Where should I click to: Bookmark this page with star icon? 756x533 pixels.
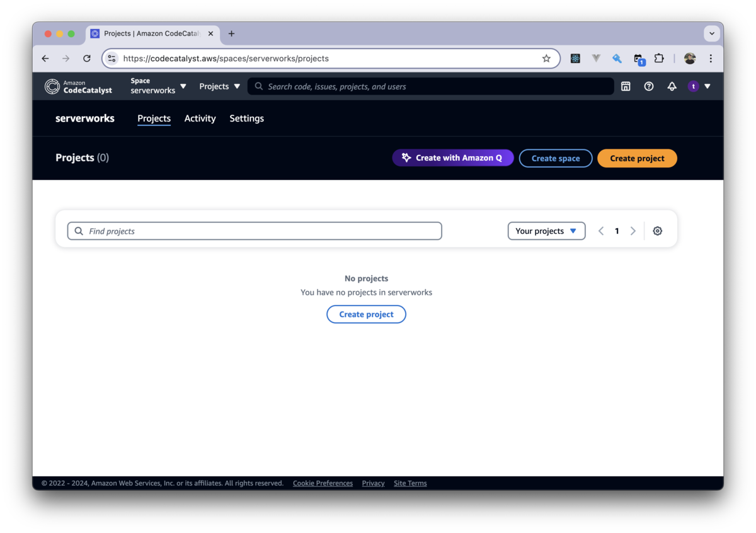click(546, 59)
